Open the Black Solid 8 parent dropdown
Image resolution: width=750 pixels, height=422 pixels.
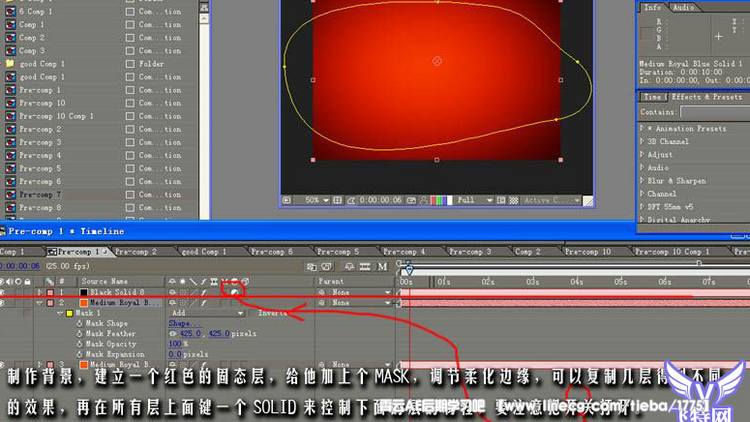click(360, 292)
